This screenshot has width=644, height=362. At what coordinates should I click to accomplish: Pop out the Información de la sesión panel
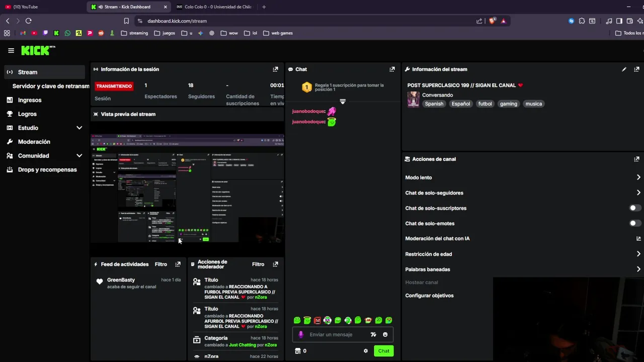tap(275, 69)
